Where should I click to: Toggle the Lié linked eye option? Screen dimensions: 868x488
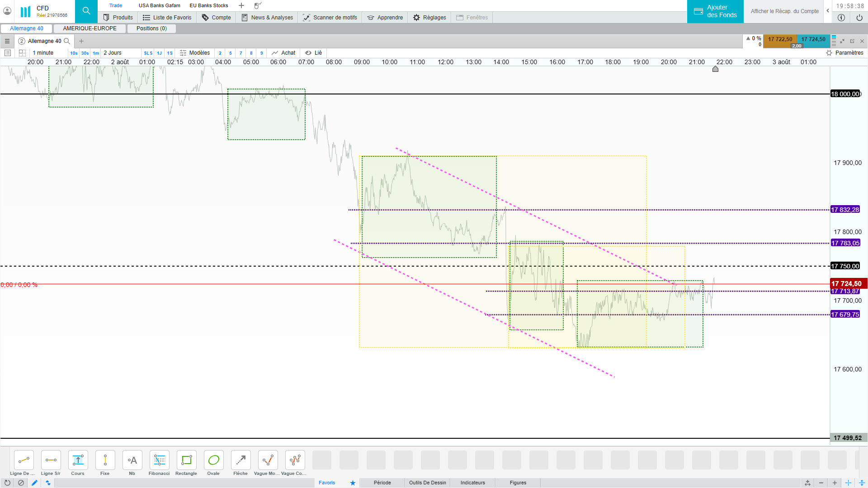[x=313, y=53]
